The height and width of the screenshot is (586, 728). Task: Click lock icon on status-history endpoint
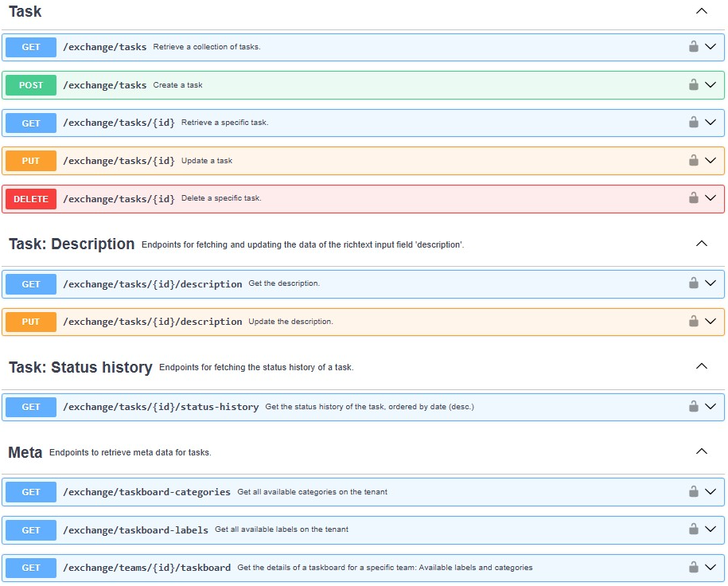tap(693, 406)
